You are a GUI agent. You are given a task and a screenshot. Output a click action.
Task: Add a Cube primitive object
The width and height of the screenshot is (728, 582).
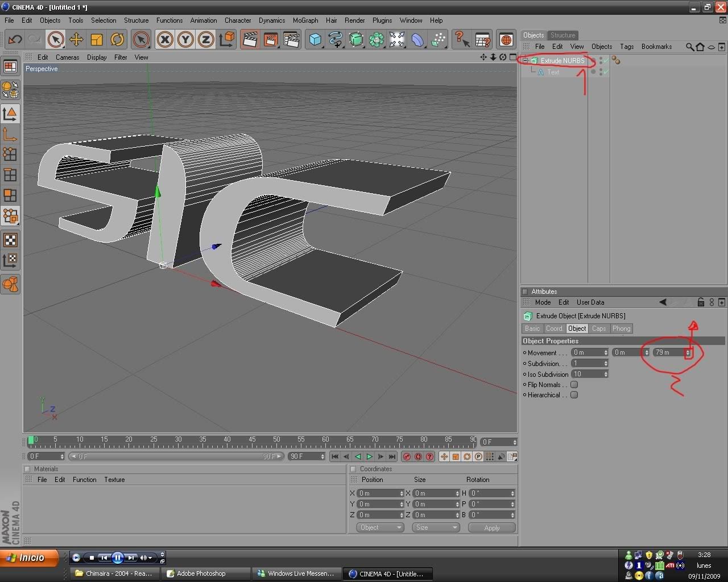(x=315, y=39)
